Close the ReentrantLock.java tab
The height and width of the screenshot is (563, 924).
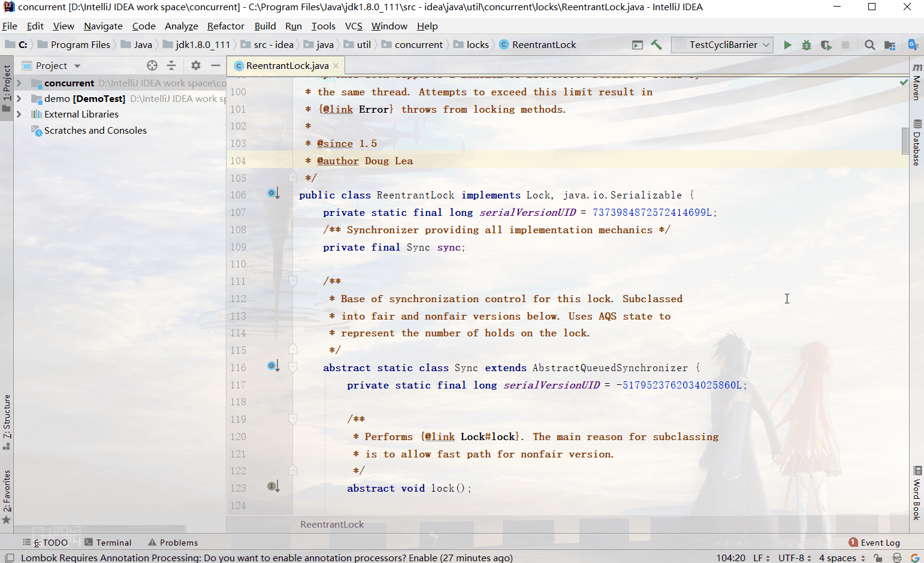click(336, 66)
